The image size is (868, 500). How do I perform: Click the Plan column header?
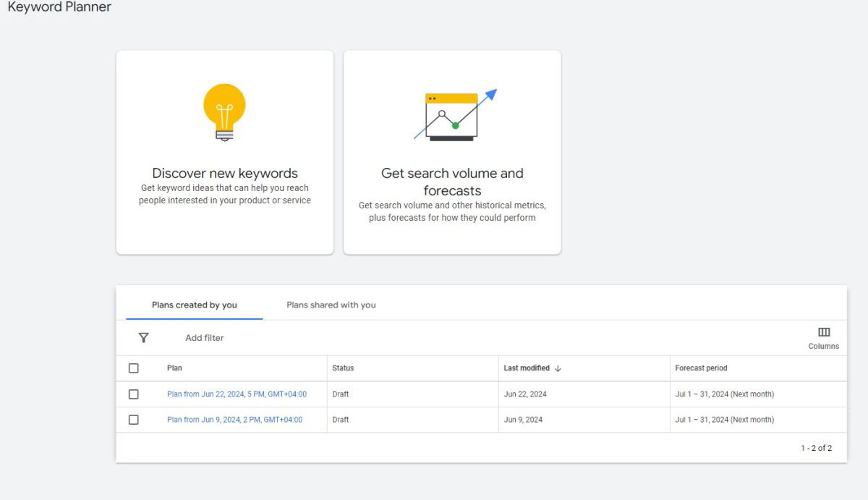coord(174,368)
